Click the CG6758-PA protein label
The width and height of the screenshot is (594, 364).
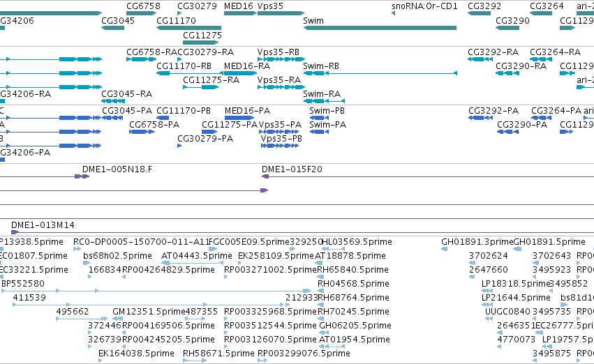[x=154, y=125]
